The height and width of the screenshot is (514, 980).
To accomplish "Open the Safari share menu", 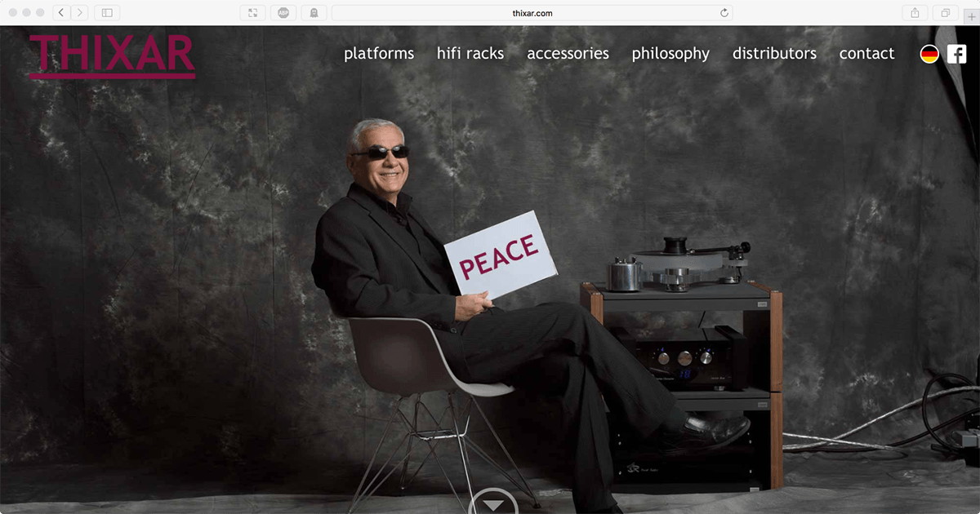I will click(915, 13).
